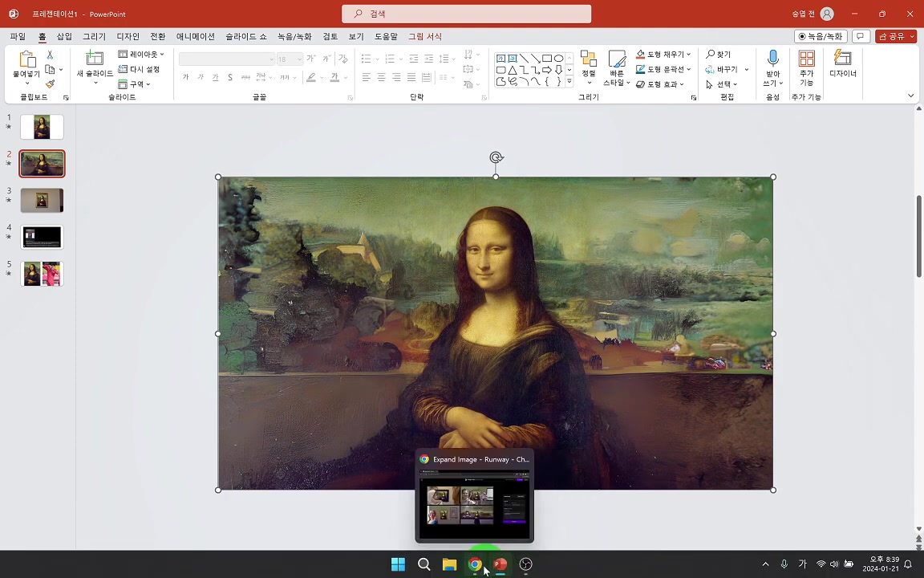Open the Designer (디자이너) icon
The height and width of the screenshot is (578, 924).
843,58
